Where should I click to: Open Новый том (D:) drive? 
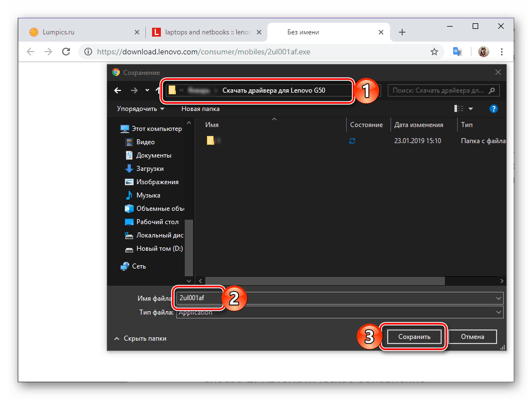coord(154,249)
